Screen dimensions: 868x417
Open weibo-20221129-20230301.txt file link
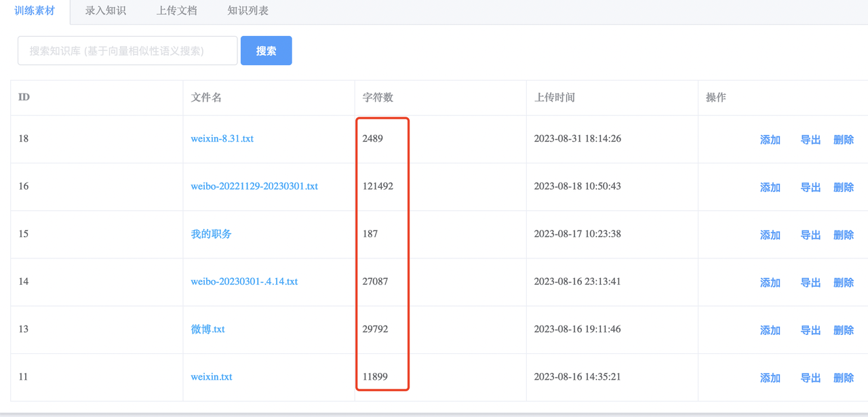[x=254, y=186]
